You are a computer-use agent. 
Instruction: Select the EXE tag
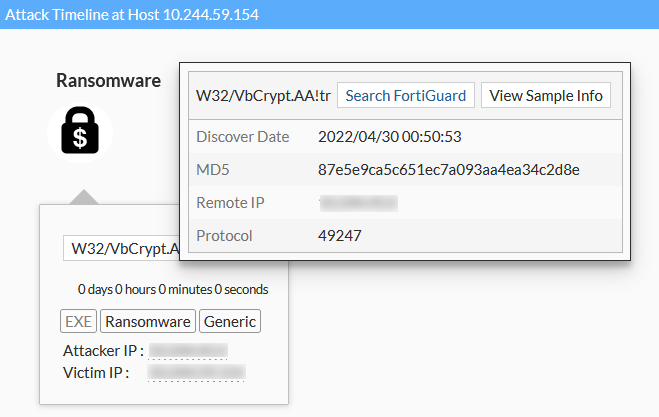tap(78, 322)
